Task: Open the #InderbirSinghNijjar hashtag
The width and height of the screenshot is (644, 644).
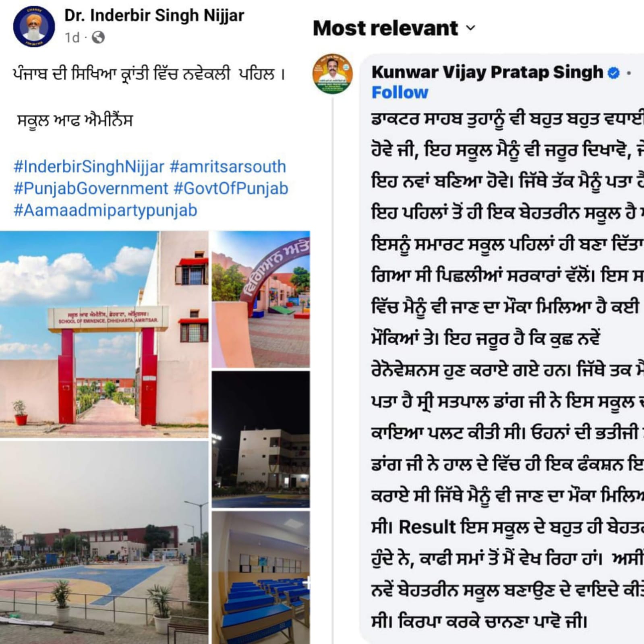Action: pos(89,167)
